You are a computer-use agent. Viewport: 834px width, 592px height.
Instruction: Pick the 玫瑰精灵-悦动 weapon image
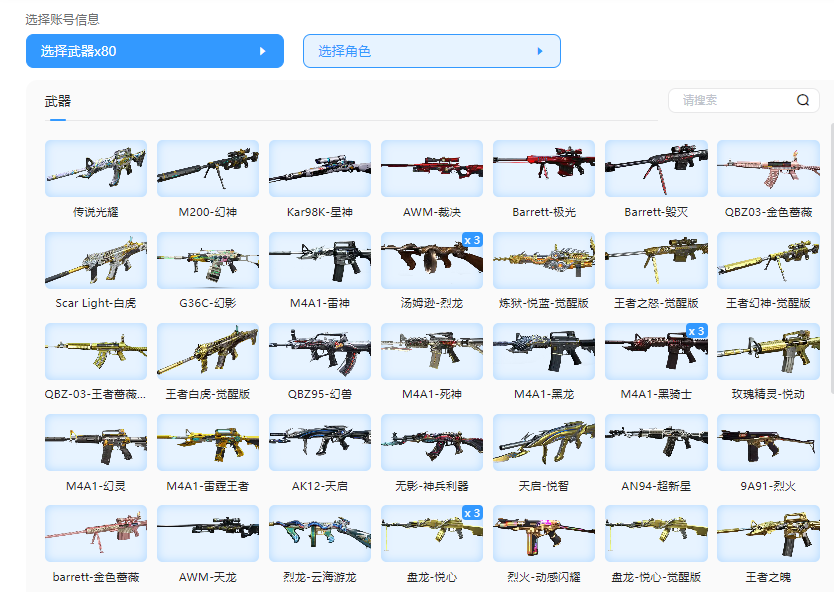[x=768, y=351]
